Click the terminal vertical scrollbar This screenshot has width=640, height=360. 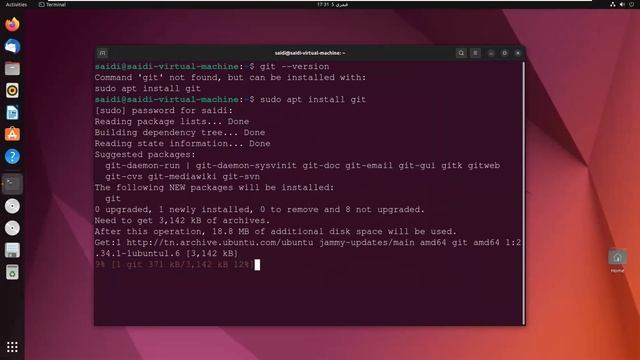point(524,192)
